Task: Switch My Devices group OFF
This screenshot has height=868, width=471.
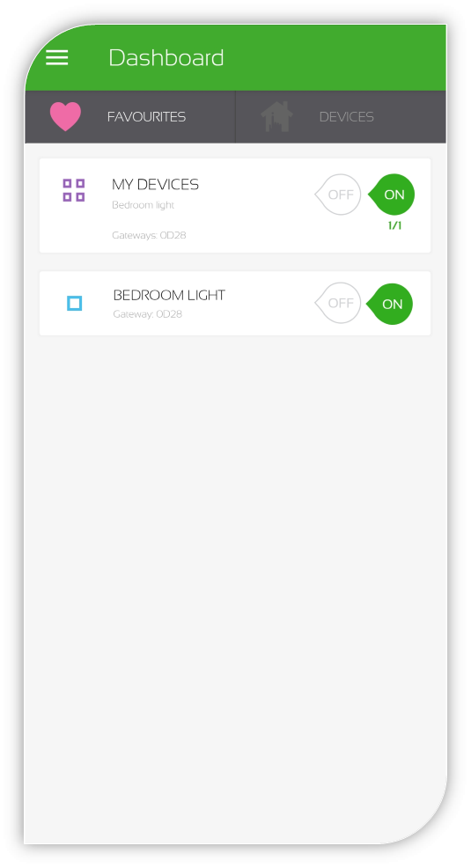Action: click(x=338, y=195)
